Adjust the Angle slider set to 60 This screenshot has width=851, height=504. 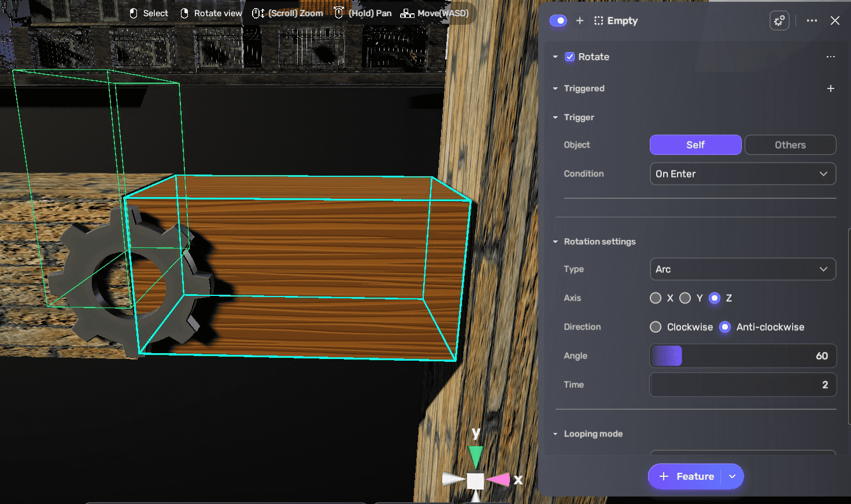(682, 356)
